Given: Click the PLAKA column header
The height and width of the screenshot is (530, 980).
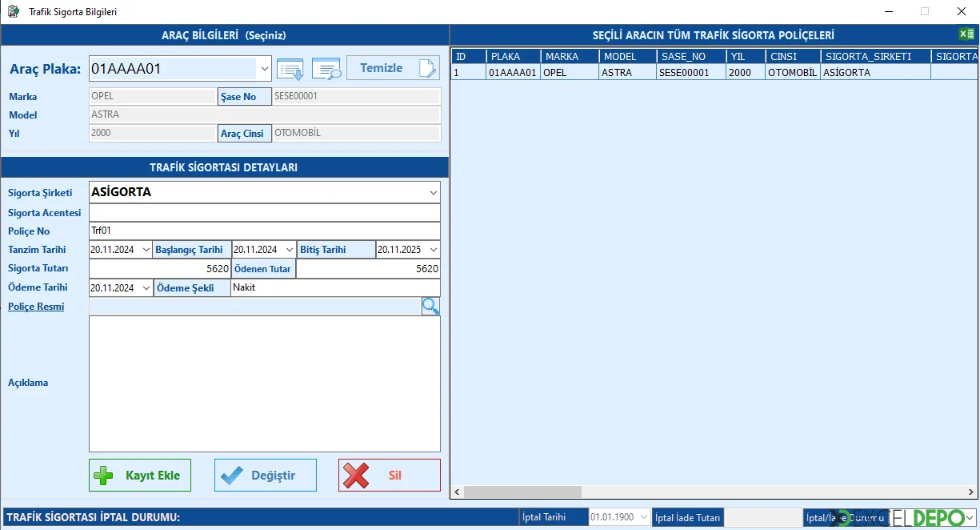Looking at the screenshot, I should 513,57.
